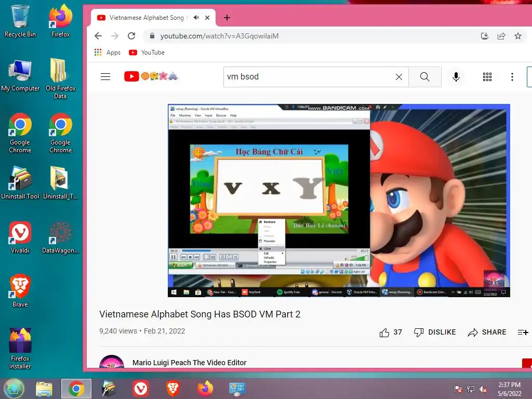Reload the YouTube page
This screenshot has width=532, height=399.
click(x=131, y=36)
